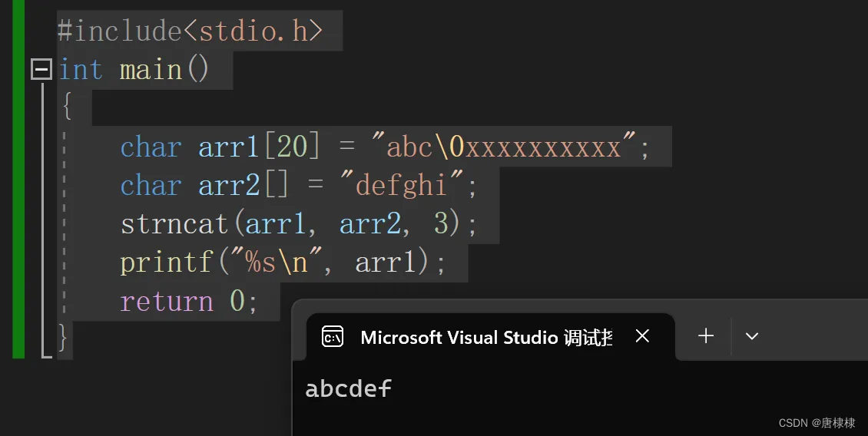
Task: Open a new terminal tab with plus
Action: pyautogui.click(x=706, y=336)
